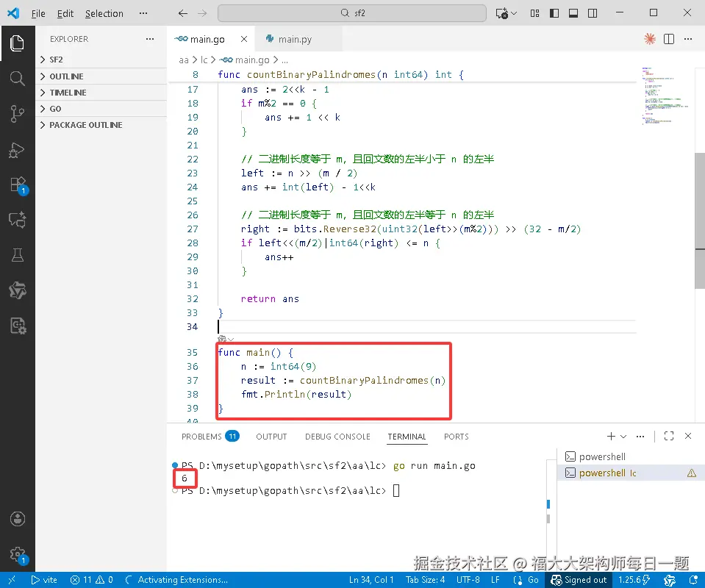Open the Manage gear icon
The width and height of the screenshot is (705, 588).
(x=18, y=555)
